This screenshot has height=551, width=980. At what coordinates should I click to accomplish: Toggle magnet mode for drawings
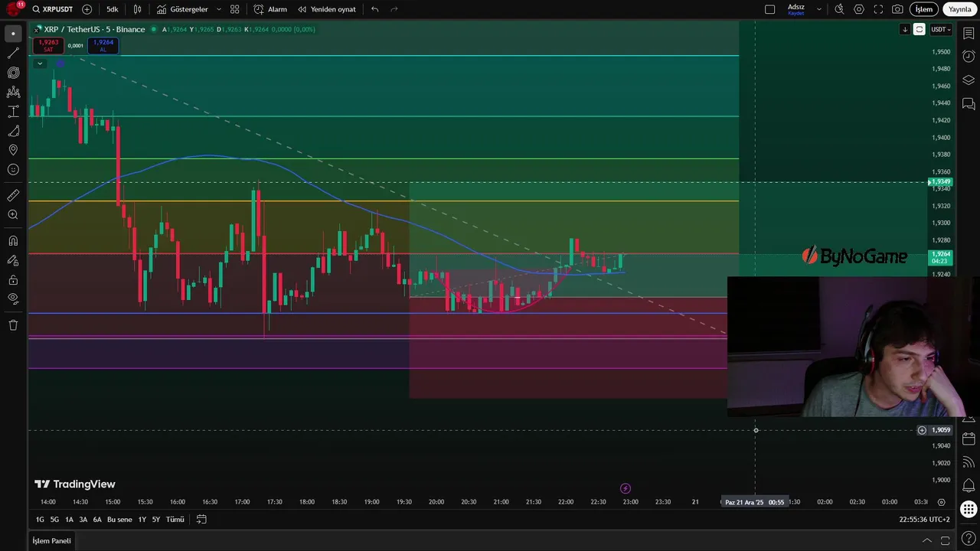tap(13, 241)
